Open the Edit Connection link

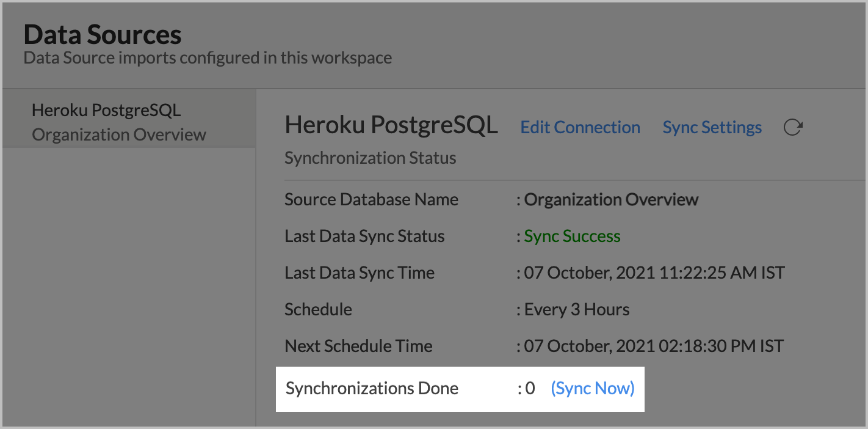(580, 127)
